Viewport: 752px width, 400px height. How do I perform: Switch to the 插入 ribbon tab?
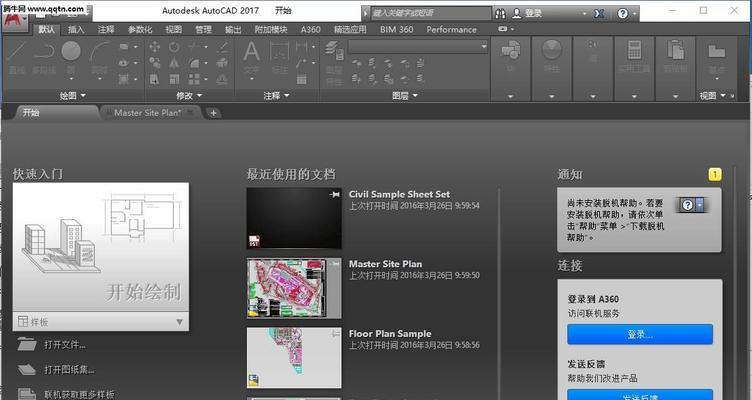76,29
